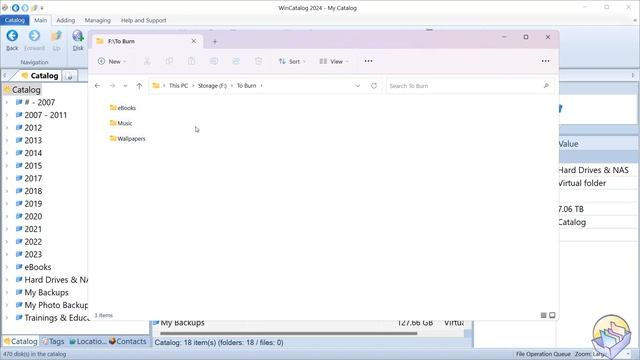
Task: Click the Back navigation icon in WinCatalog ribbon
Action: (x=12, y=36)
